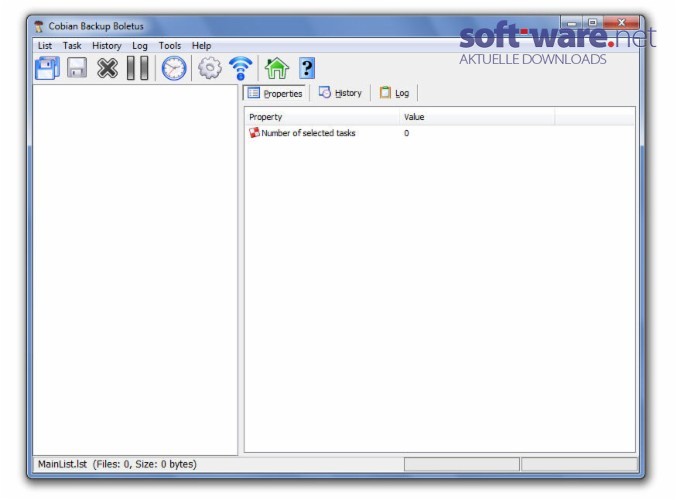Open the Task menu
The height and width of the screenshot is (500, 677).
point(72,46)
